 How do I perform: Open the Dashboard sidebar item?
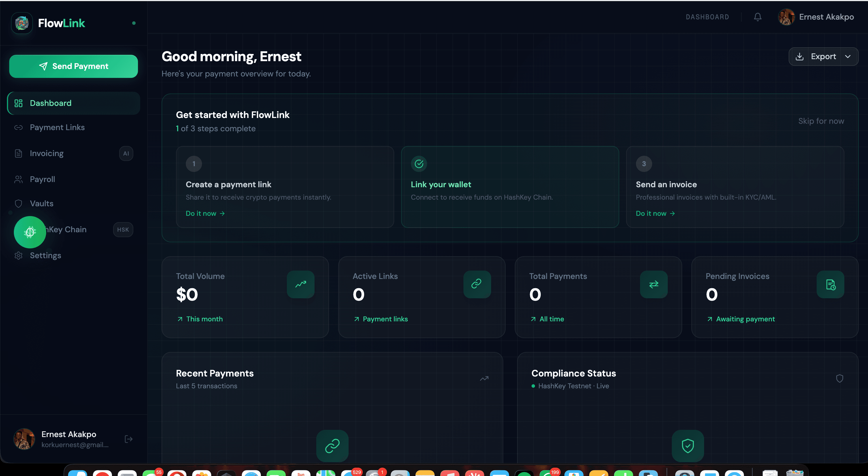[x=74, y=103]
